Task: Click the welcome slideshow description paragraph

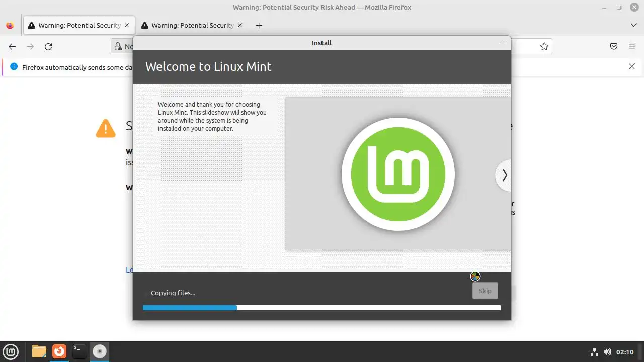Action: [212, 117]
